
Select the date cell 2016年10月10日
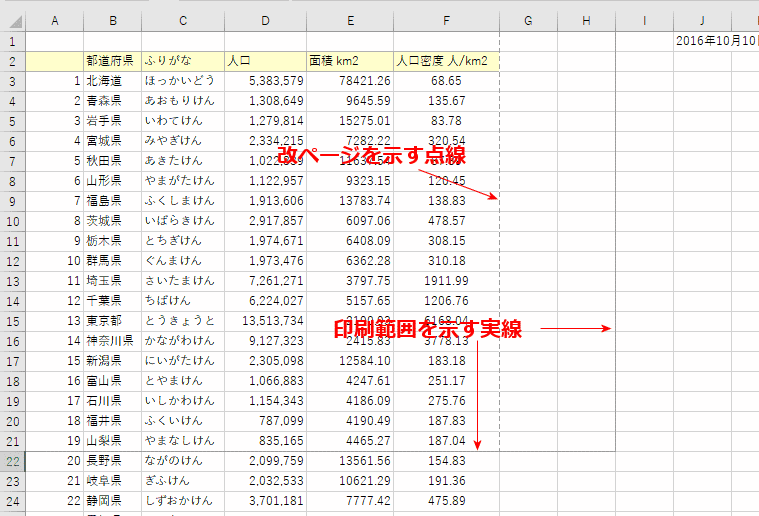[716, 41]
